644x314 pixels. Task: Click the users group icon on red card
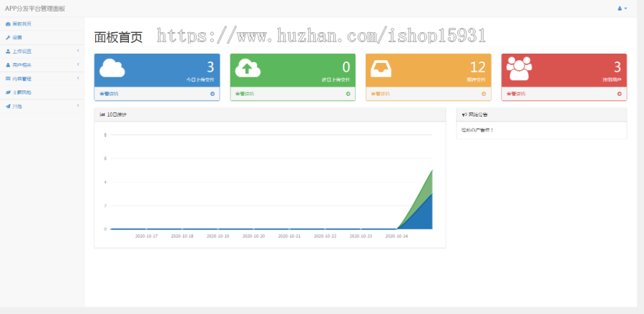click(519, 68)
